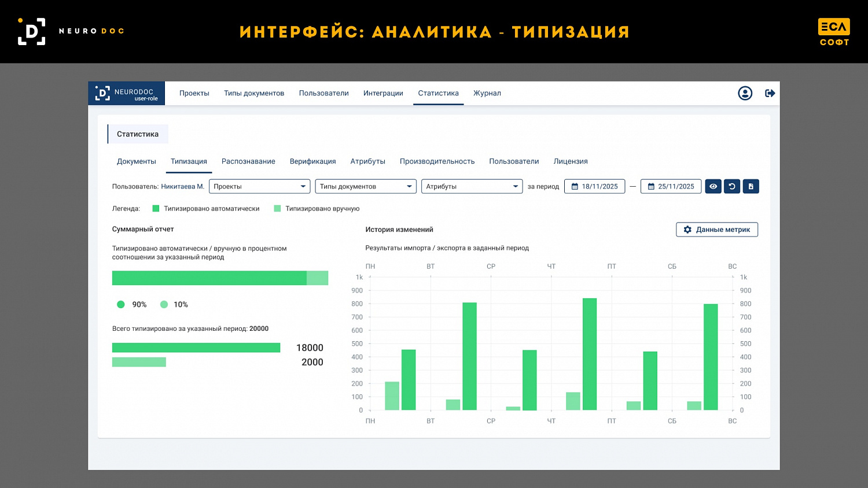Click the calendar icon beside 25/11/2025
The height and width of the screenshot is (488, 868).
(651, 187)
